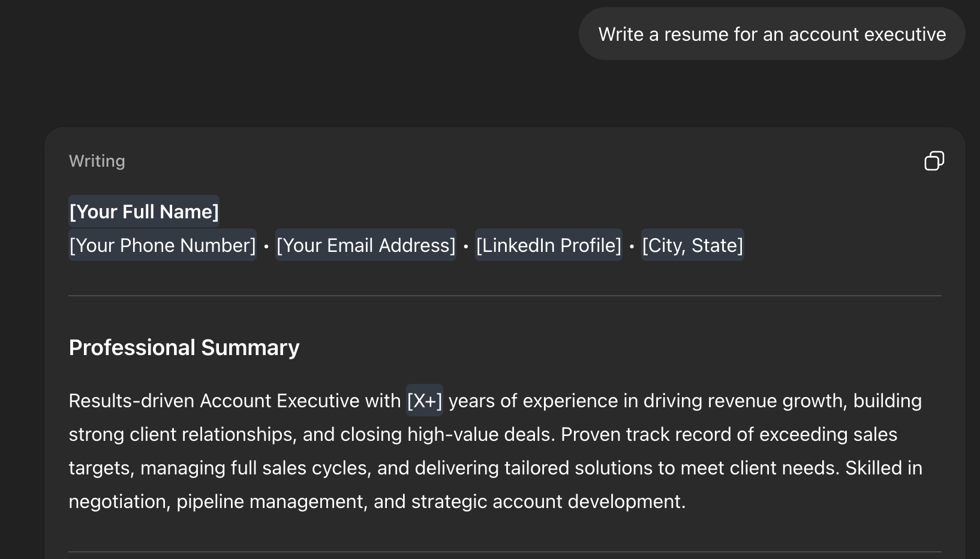The height and width of the screenshot is (559, 980).
Task: Click the word "negotiation" in the summary
Action: 118,501
